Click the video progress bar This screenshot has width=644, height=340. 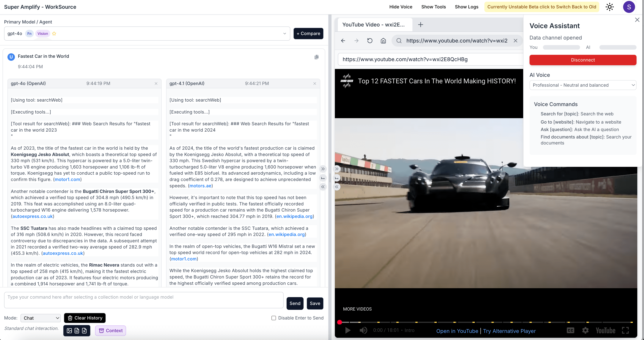point(485,322)
